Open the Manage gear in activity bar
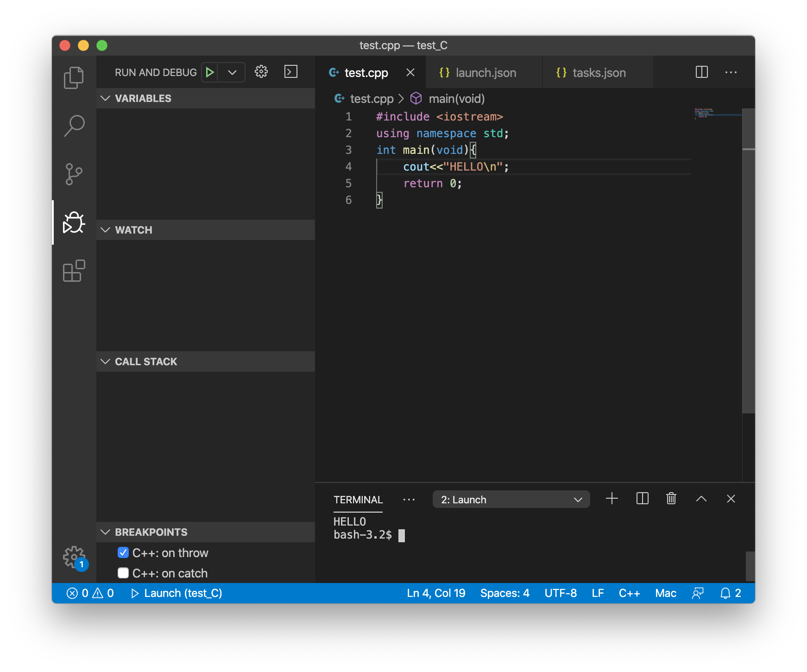 pyautogui.click(x=75, y=558)
